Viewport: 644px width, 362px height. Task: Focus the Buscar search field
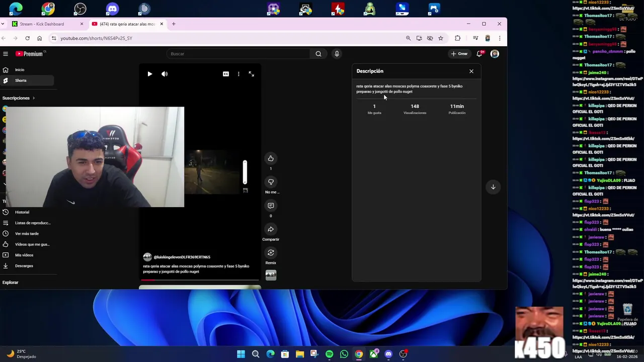click(239, 54)
